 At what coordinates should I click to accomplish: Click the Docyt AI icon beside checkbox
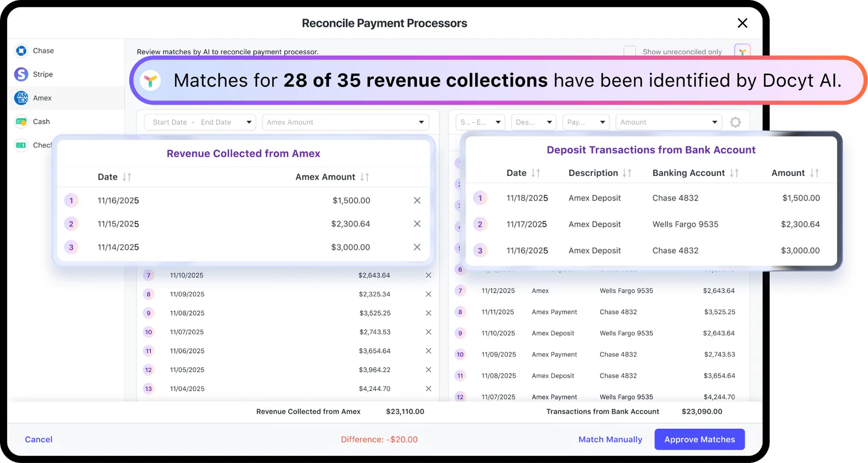(742, 52)
